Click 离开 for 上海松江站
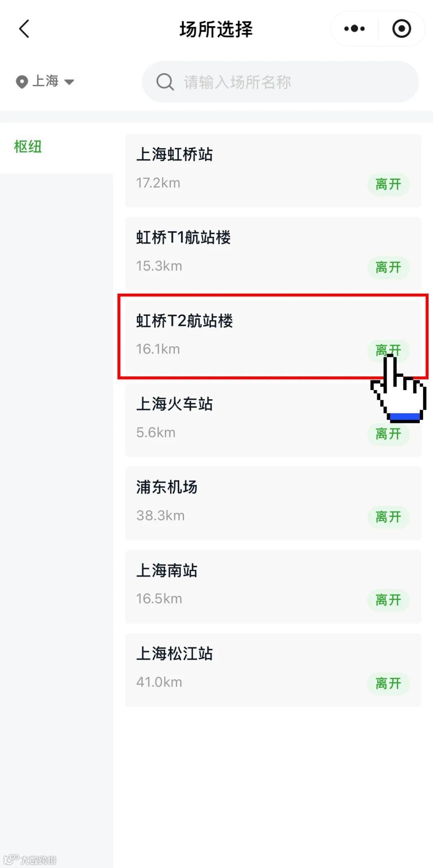The width and height of the screenshot is (433, 868). pos(388,683)
